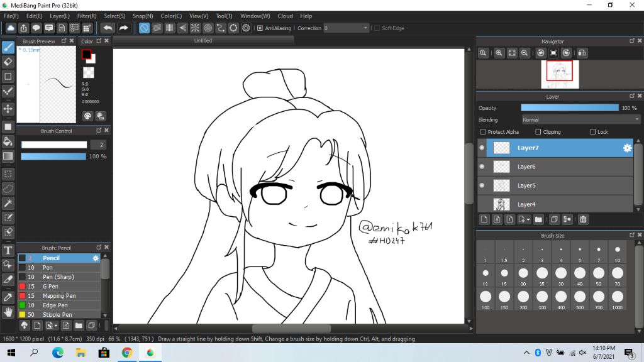Image resolution: width=644 pixels, height=362 pixels.
Task: Open Layer7 settings gear
Action: pos(627,148)
